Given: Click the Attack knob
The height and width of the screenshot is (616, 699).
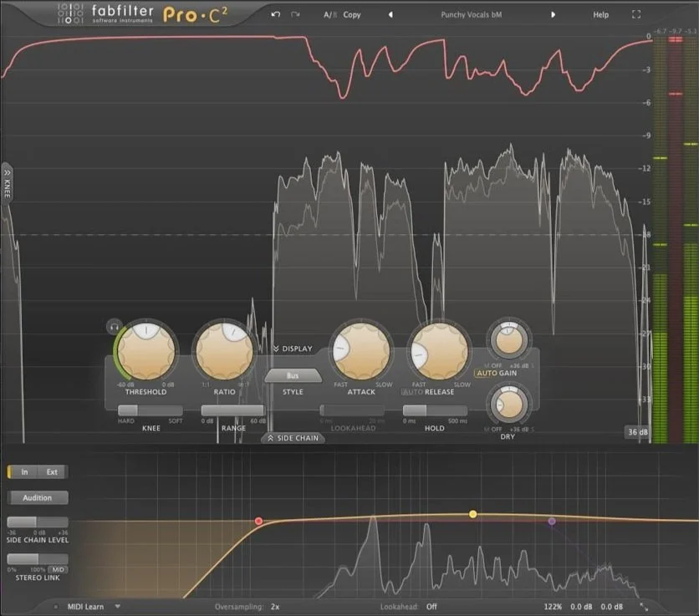Looking at the screenshot, I should point(361,351).
